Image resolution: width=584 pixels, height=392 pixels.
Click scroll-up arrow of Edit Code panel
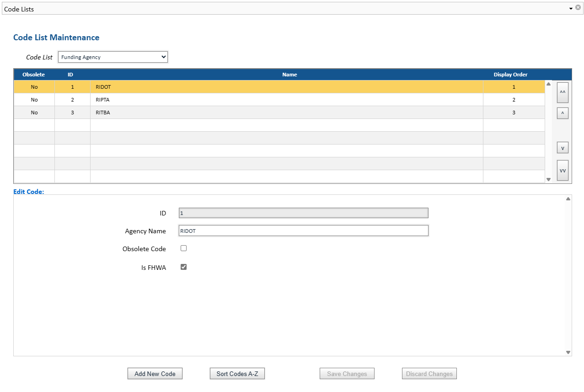(x=568, y=199)
